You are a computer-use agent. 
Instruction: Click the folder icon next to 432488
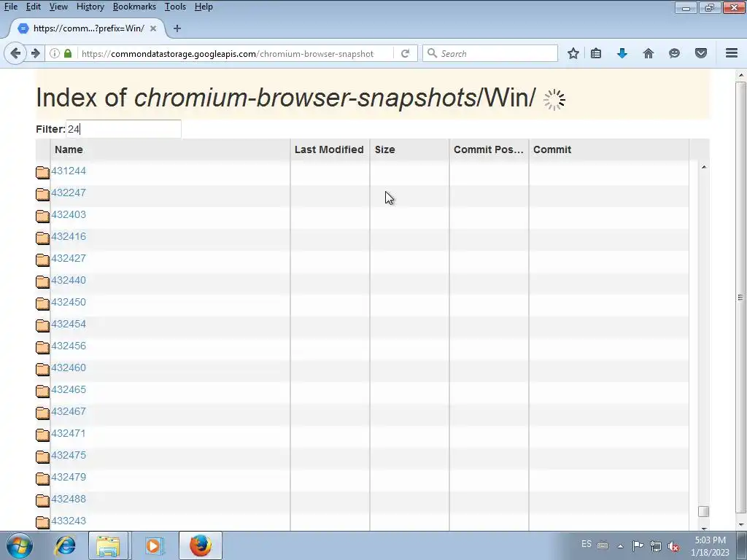pyautogui.click(x=43, y=500)
